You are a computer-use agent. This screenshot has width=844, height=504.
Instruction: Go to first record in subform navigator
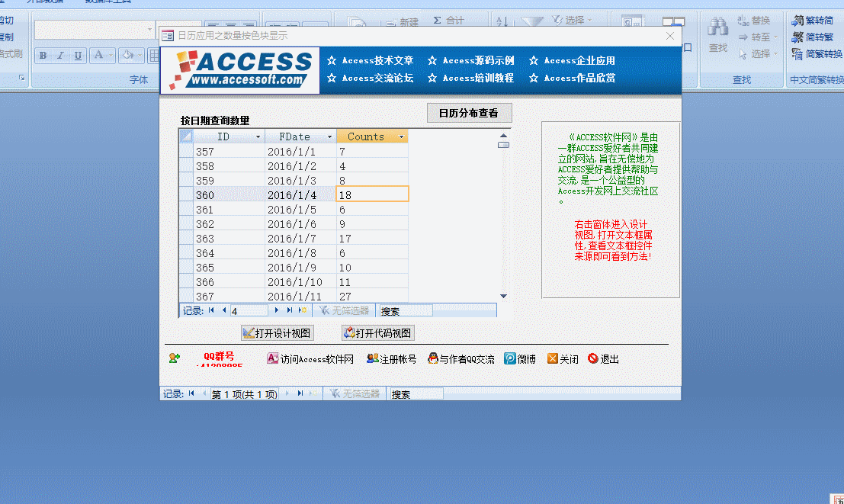[x=211, y=310]
